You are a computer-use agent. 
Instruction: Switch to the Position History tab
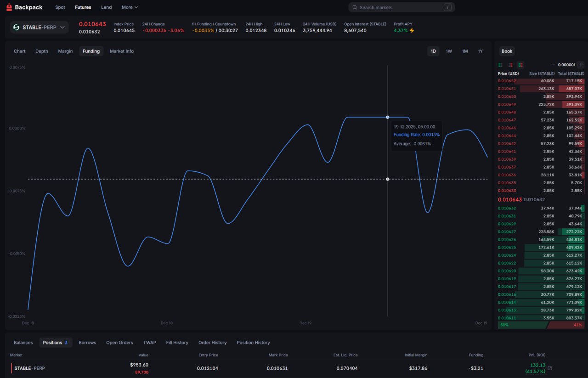coord(253,343)
